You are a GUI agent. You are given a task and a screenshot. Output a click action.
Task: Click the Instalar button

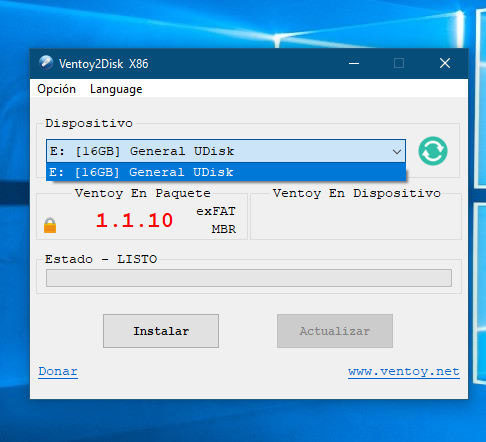(x=161, y=331)
